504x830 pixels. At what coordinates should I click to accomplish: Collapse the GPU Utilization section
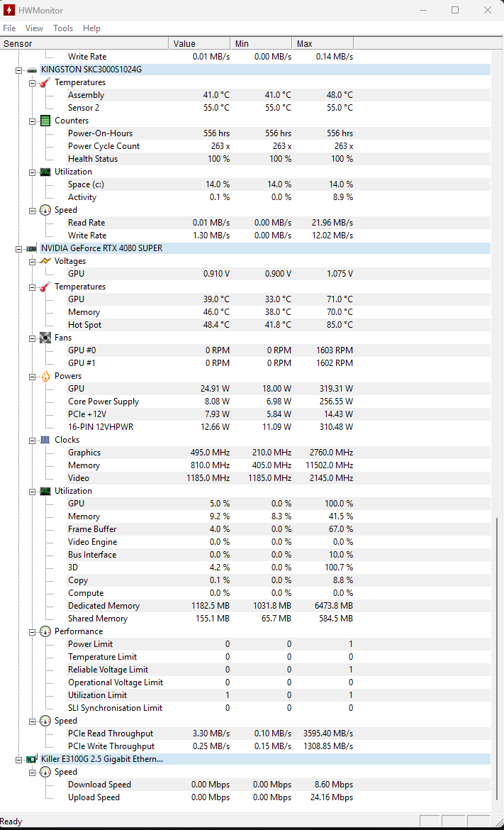point(32,491)
